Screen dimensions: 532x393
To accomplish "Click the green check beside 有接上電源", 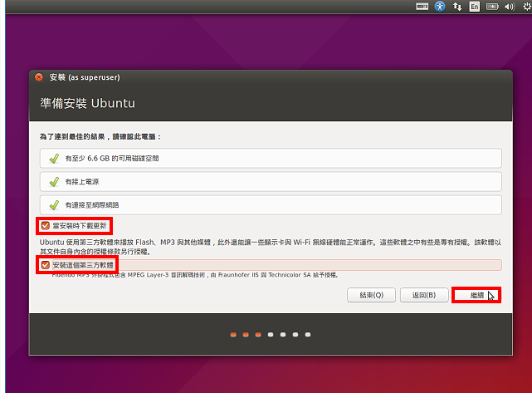I will (54, 182).
